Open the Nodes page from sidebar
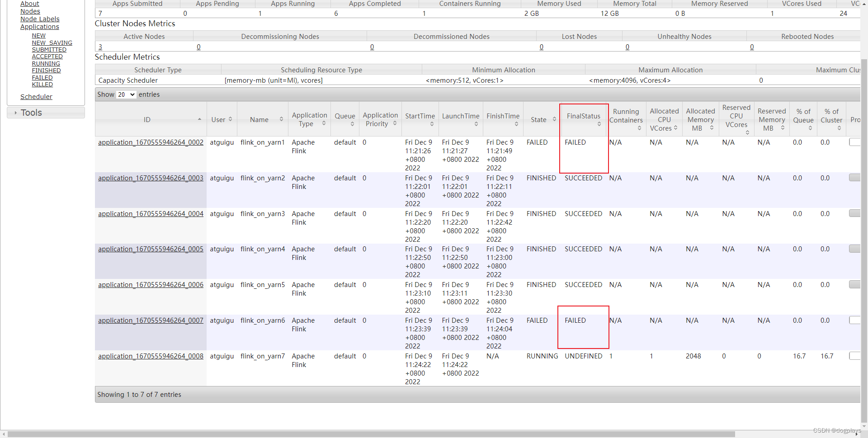Viewport: 868px width, 438px height. (30, 11)
